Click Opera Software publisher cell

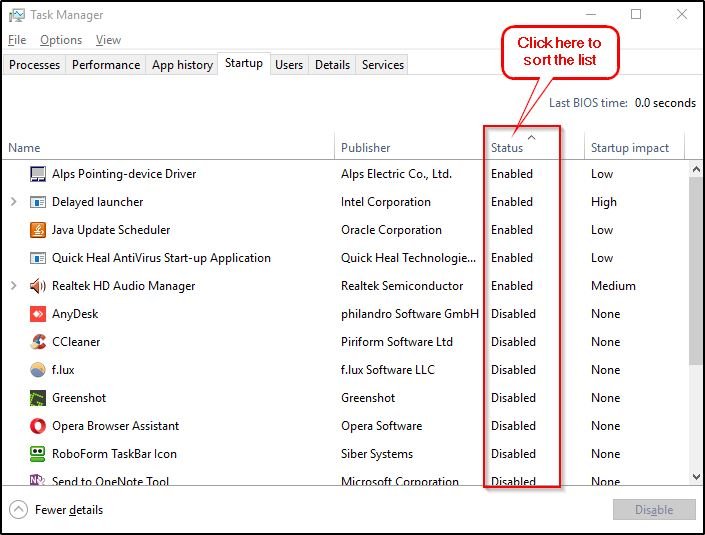381,426
